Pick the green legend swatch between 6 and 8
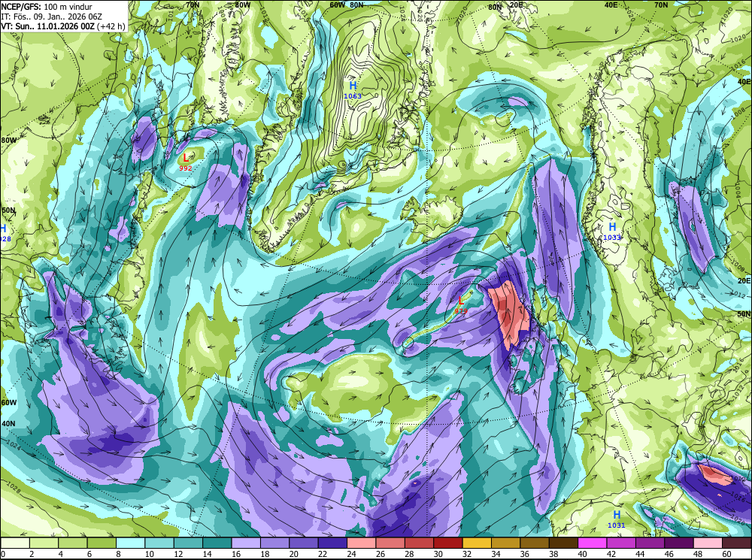 pos(102,543)
